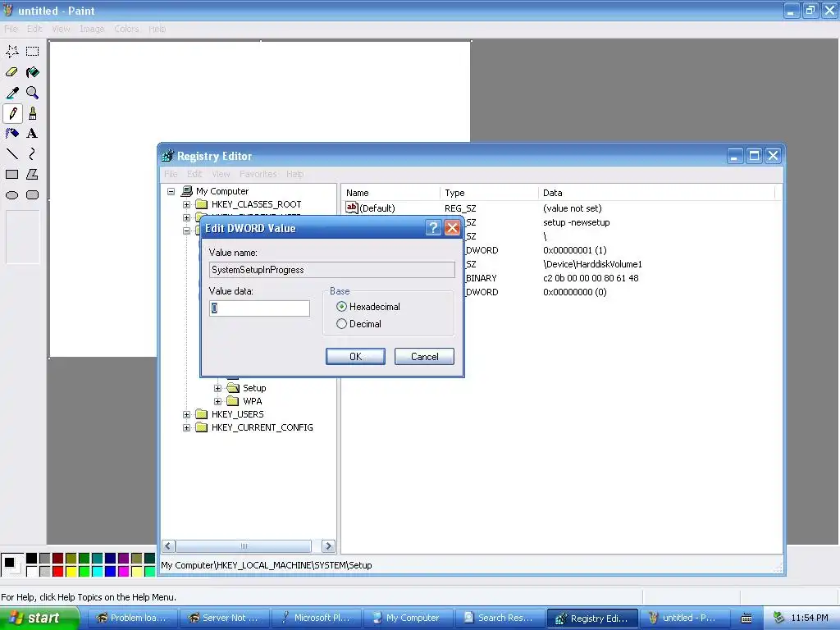Click the WPA folder icon in tree

pyautogui.click(x=232, y=401)
